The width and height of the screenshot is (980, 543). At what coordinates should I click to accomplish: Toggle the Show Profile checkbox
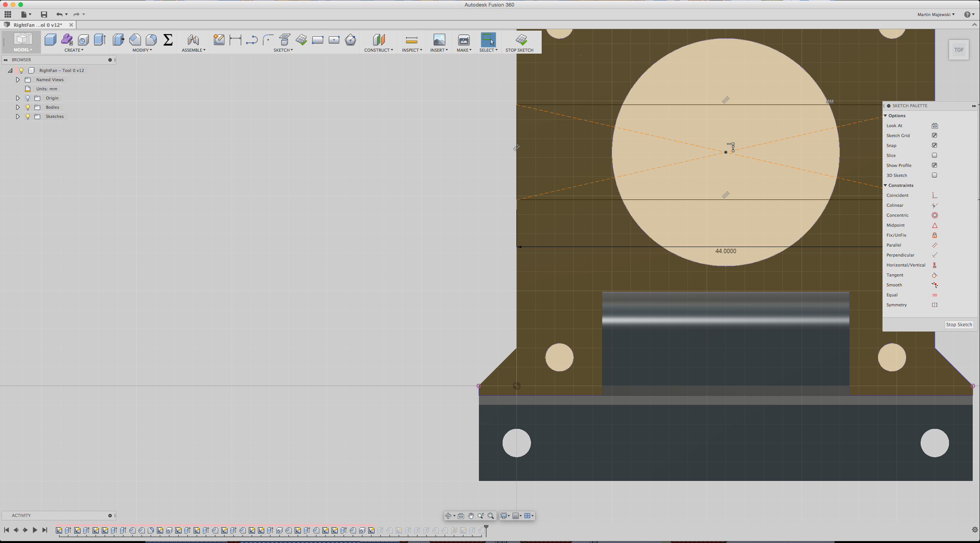934,165
